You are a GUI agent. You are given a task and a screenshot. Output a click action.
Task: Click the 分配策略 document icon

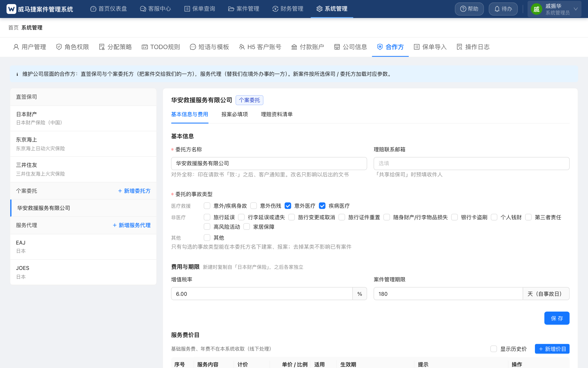point(102,47)
